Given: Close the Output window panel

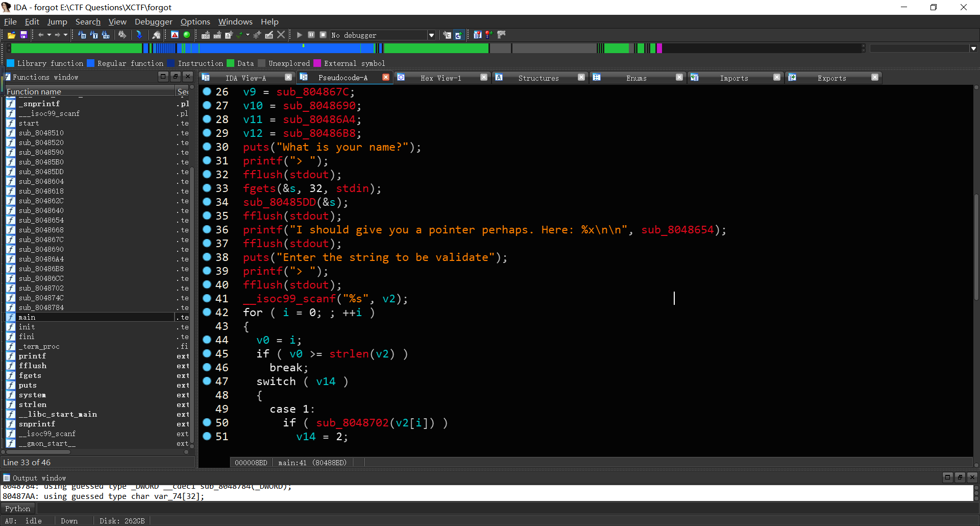Looking at the screenshot, I should [972, 477].
